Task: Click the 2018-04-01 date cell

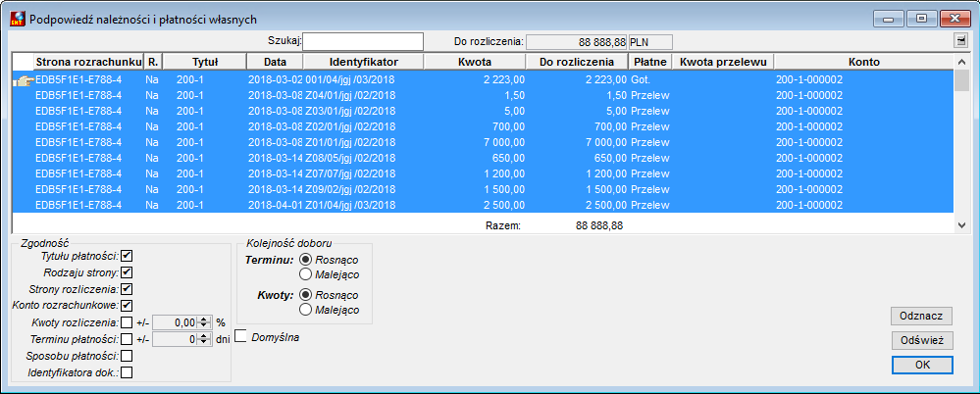Action: 275,205
